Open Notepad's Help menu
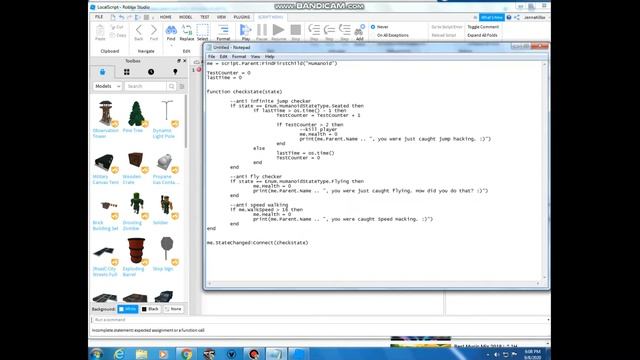This screenshot has height=360, width=640. pos(269,57)
